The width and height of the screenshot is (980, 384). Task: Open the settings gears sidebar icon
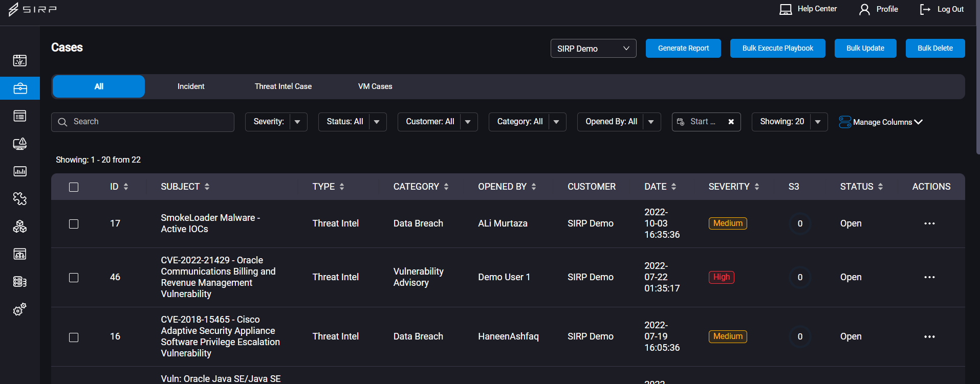point(20,309)
